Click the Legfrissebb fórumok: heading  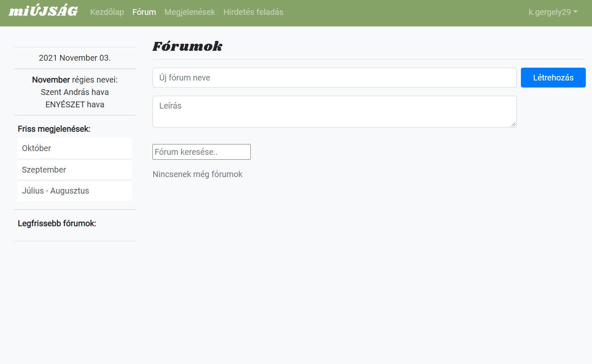(57, 223)
